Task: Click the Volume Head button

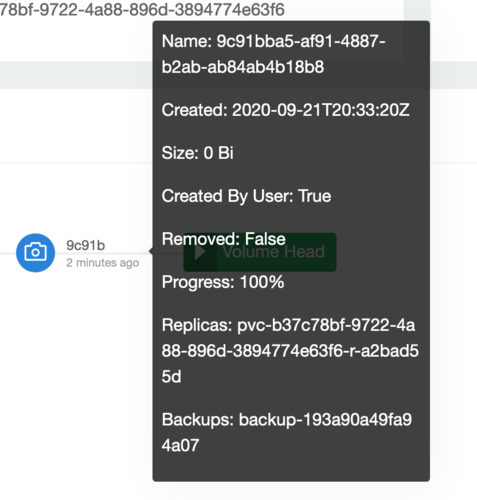Action: pyautogui.click(x=260, y=252)
